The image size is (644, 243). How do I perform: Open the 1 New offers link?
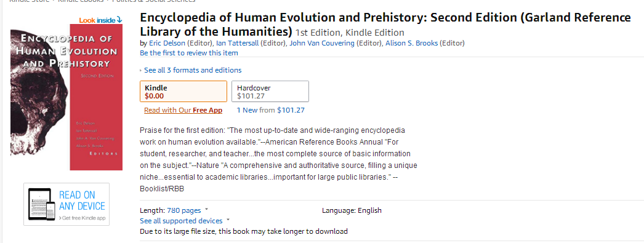[x=247, y=110]
